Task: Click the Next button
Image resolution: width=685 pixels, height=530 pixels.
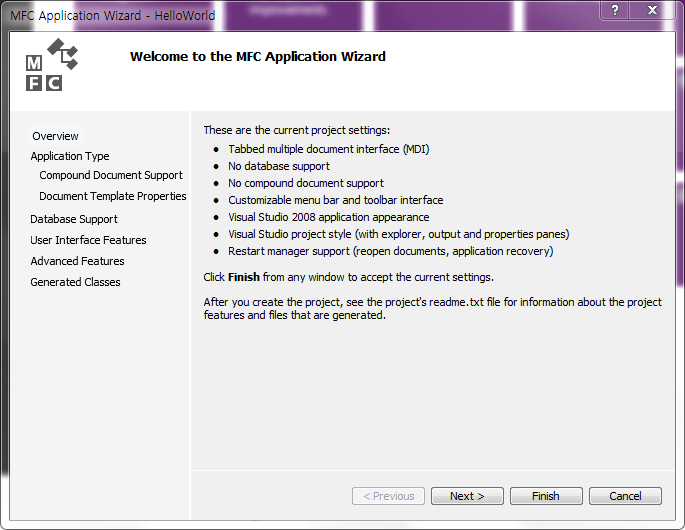Action: (467, 496)
